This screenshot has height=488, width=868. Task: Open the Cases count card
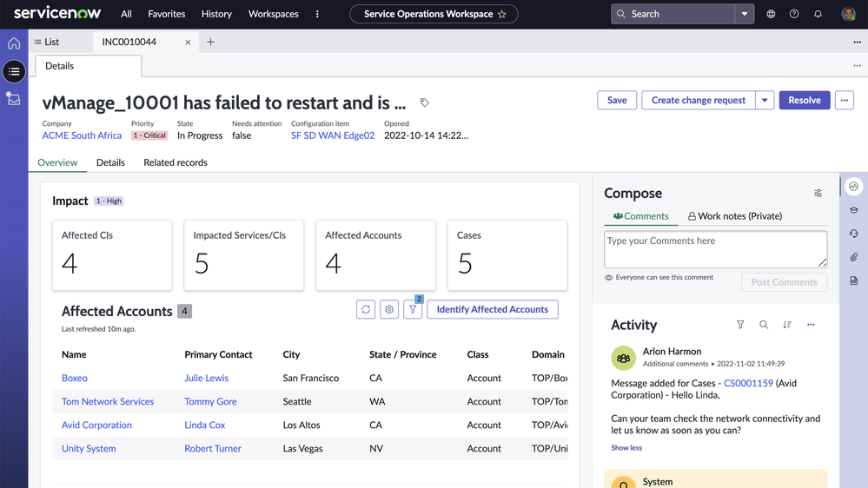[x=507, y=255]
